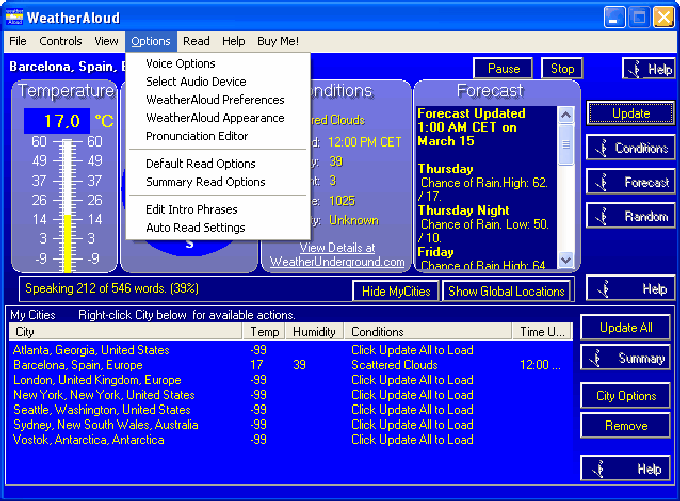Sort by the Humidity column header

314,332
